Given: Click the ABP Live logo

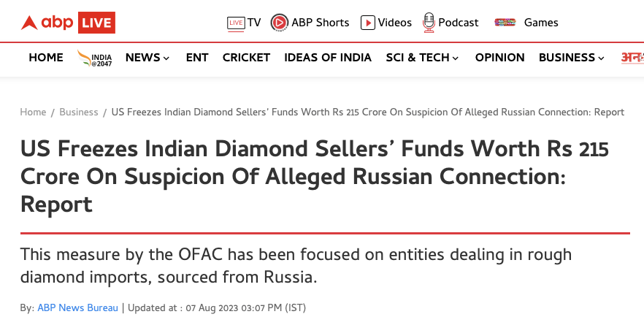Looking at the screenshot, I should click(x=67, y=23).
